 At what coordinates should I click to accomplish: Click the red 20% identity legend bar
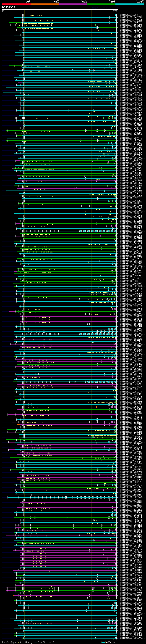(x=16, y=4)
